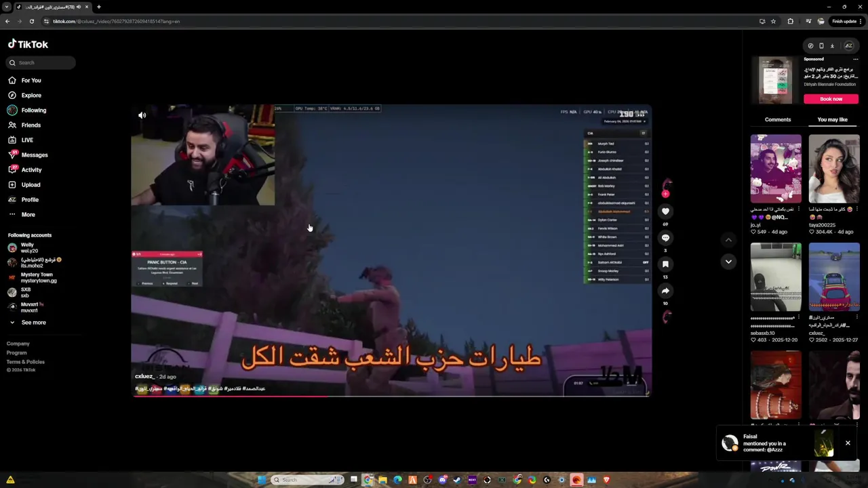Open the tab search dropdown arrow
Image resolution: width=868 pixels, height=488 pixels.
[6, 7]
